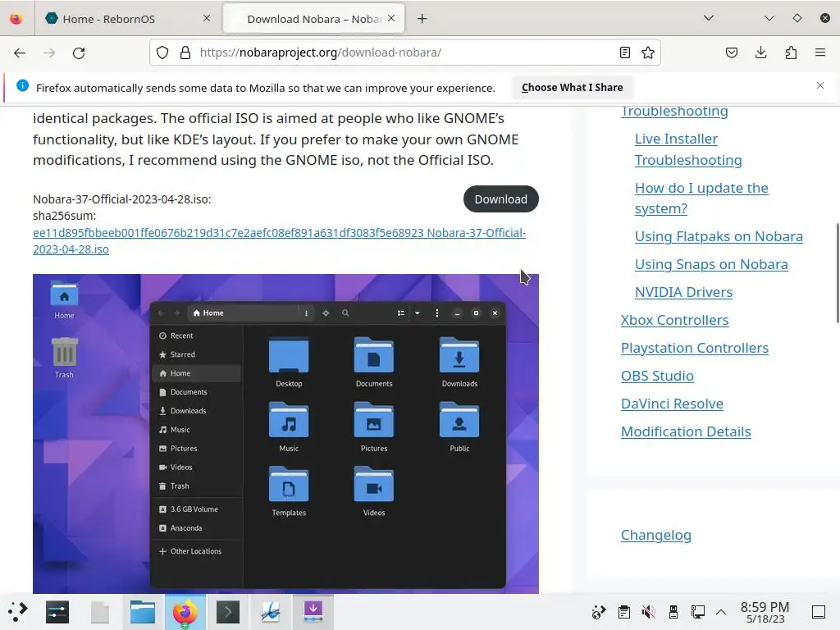Open the Playstation Controllers link
The width and height of the screenshot is (840, 630).
(695, 348)
